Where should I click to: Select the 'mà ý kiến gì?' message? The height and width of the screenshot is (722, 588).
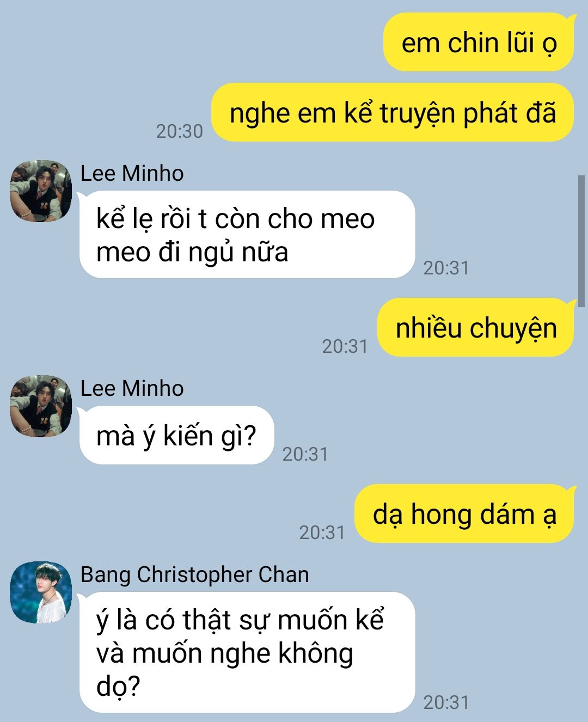(x=176, y=435)
